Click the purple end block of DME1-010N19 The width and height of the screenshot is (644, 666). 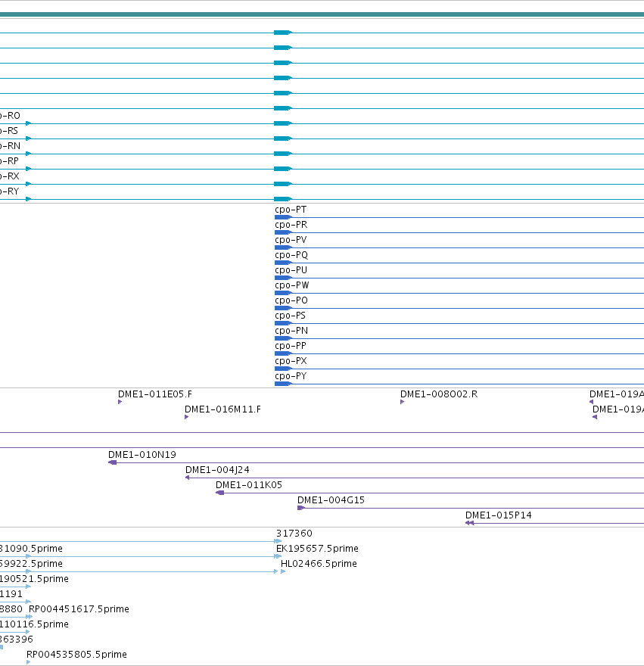coord(113,462)
